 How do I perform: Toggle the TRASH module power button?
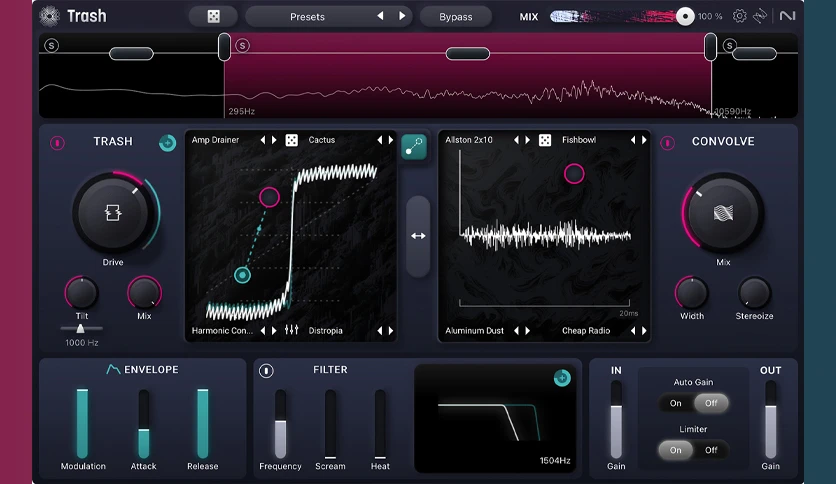coord(57,142)
